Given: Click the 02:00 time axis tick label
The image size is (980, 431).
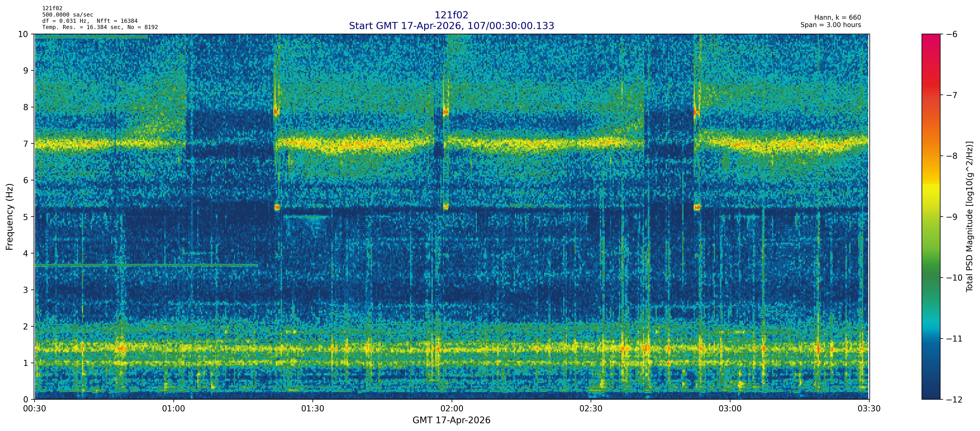Looking at the screenshot, I should [x=452, y=409].
